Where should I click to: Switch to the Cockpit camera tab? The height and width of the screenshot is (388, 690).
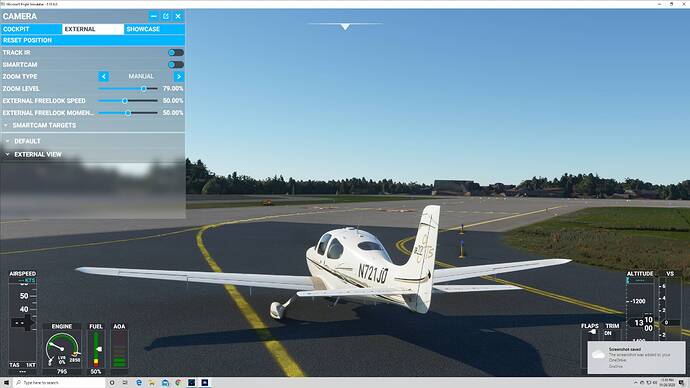31,29
